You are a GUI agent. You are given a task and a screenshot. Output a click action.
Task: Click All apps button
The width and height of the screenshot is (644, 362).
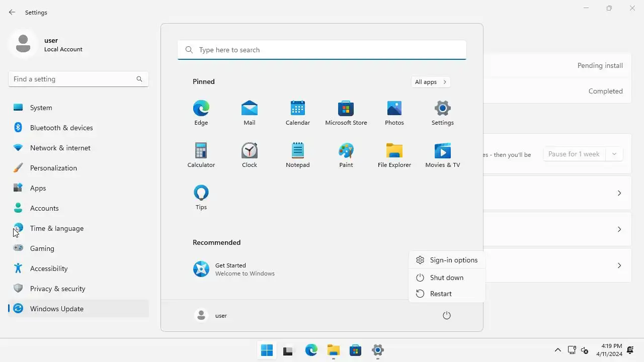click(x=431, y=82)
